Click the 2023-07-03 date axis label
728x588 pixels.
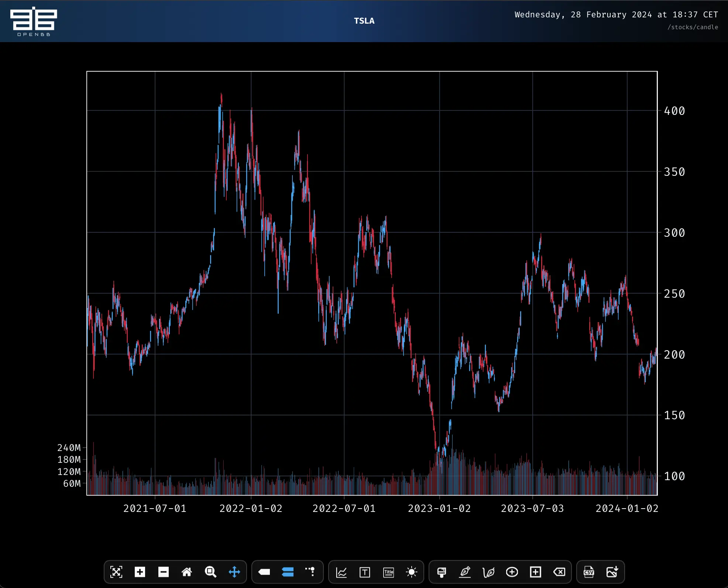pyautogui.click(x=532, y=509)
